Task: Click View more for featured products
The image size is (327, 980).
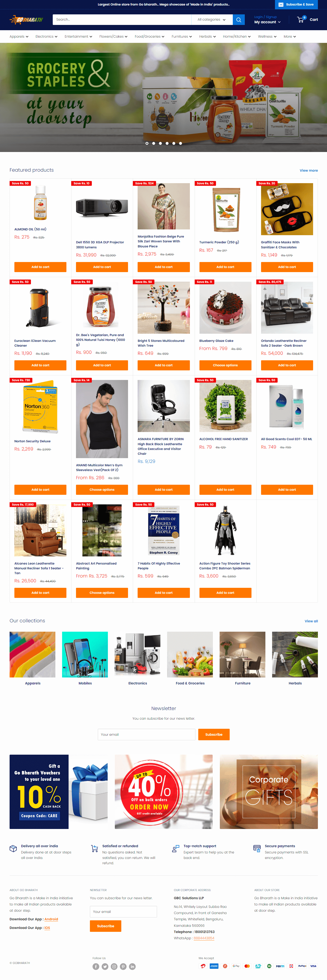Action: click(x=308, y=170)
